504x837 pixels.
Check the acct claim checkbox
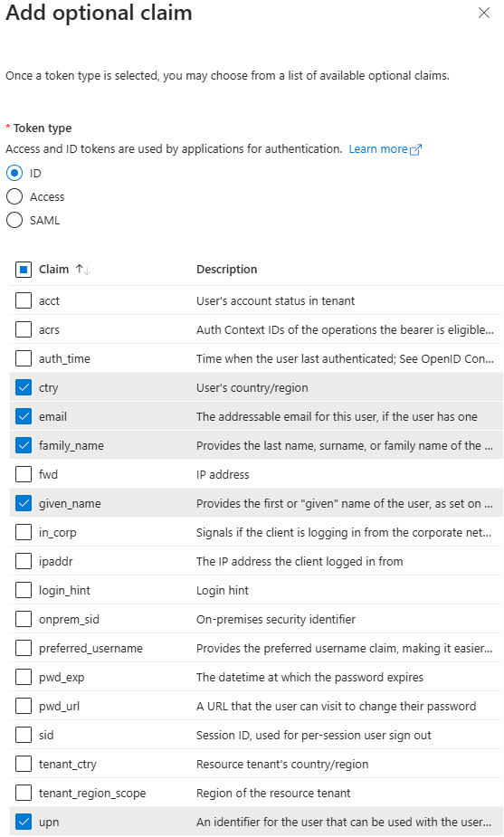tap(24, 300)
